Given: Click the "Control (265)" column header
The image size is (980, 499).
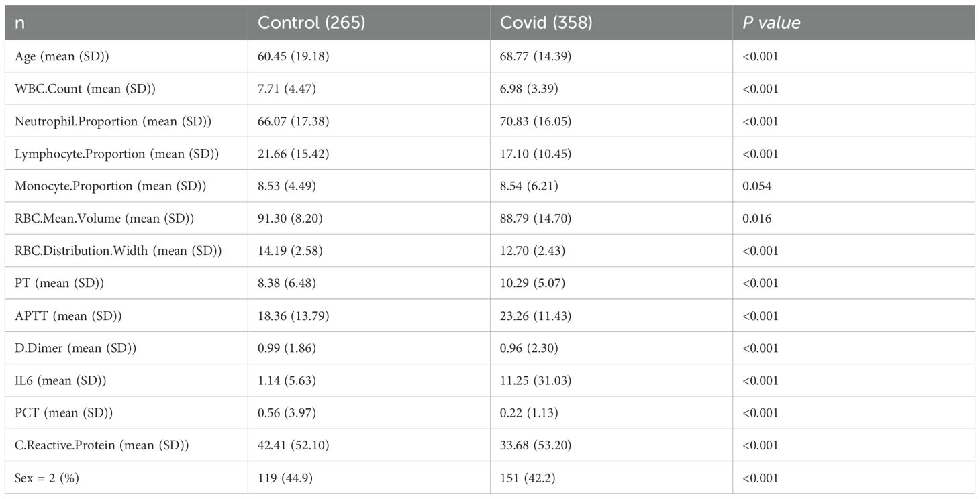Looking at the screenshot, I should coord(311,22).
